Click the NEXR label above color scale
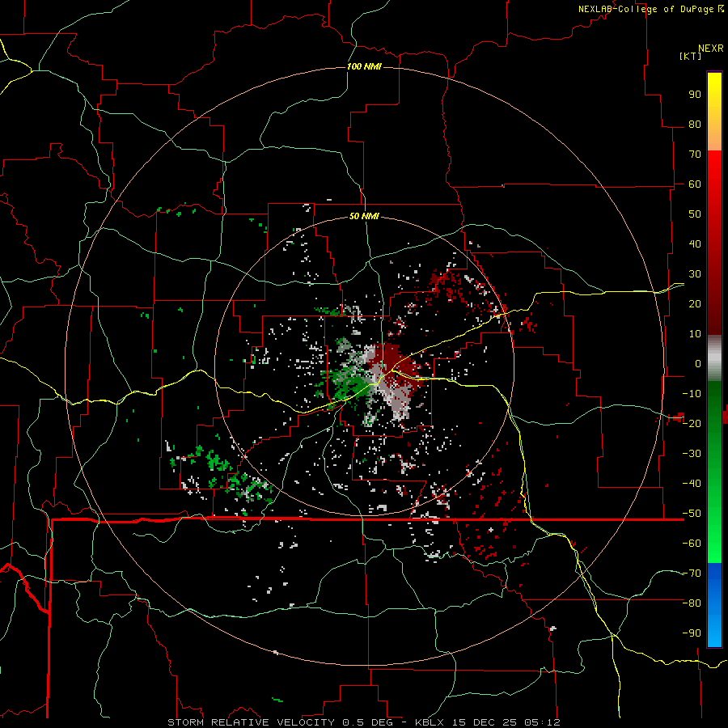 (711, 49)
